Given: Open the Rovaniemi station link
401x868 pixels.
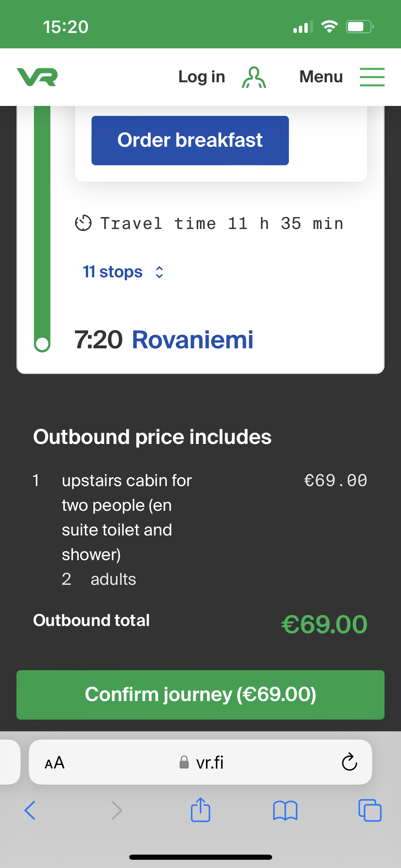Looking at the screenshot, I should (193, 340).
